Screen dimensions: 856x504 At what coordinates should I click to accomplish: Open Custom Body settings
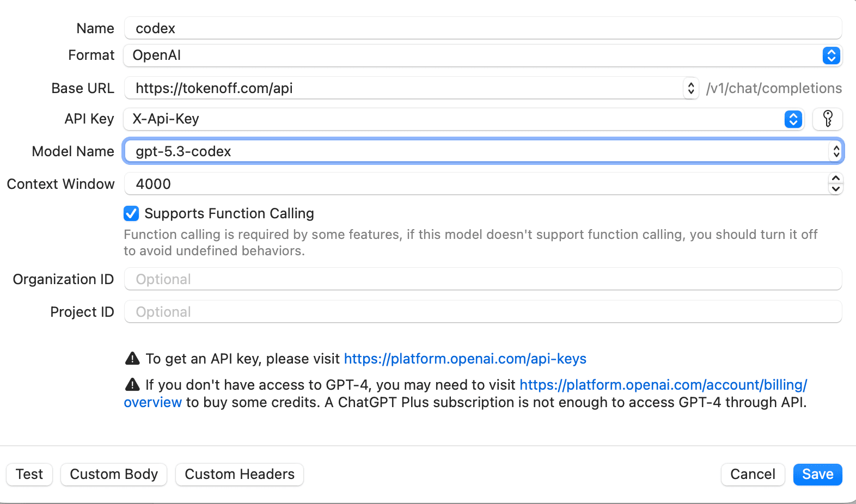(114, 474)
